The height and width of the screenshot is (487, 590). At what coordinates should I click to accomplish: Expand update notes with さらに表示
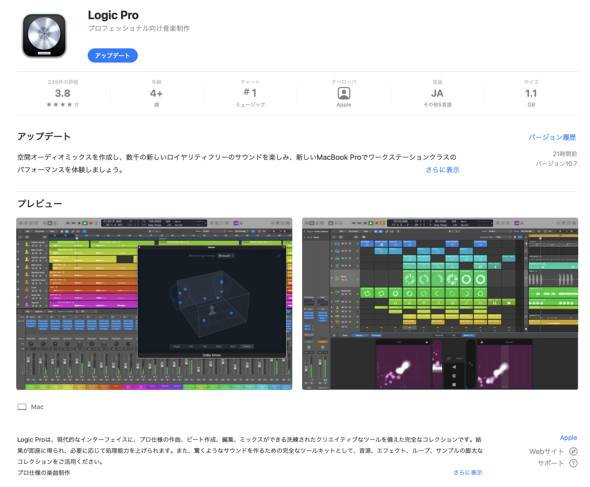[x=442, y=170]
